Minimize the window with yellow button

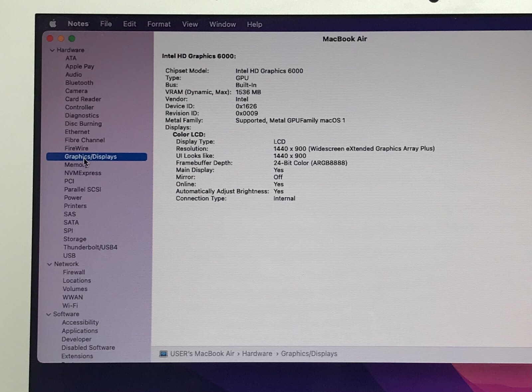[61, 39]
